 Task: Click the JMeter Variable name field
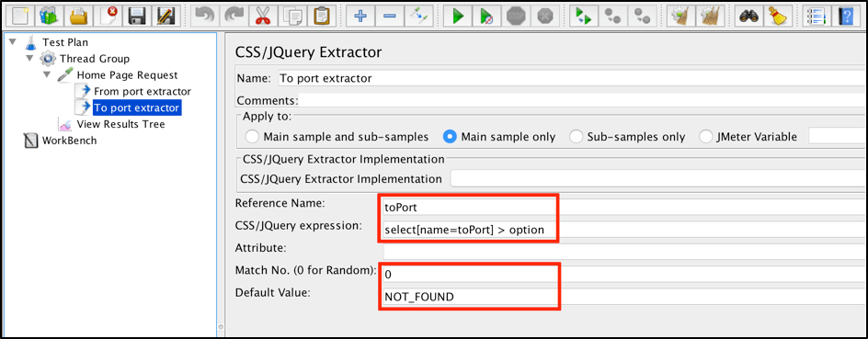pyautogui.click(x=837, y=136)
